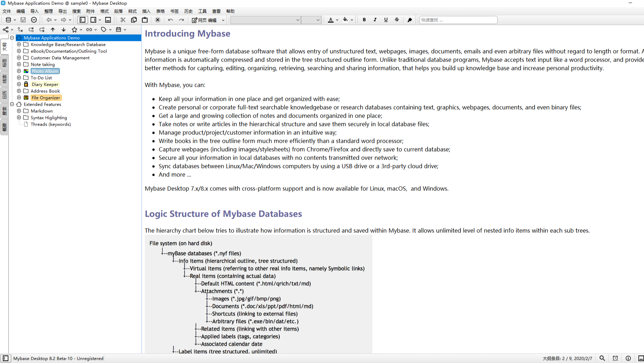The height and width of the screenshot is (363, 644).
Task: Move item up with the up arrow
Action: [x=53, y=29]
